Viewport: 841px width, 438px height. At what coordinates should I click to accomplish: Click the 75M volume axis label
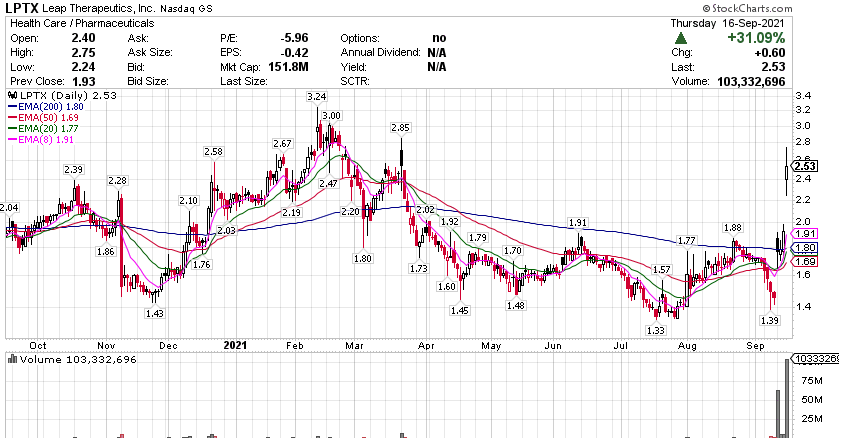coord(812,381)
